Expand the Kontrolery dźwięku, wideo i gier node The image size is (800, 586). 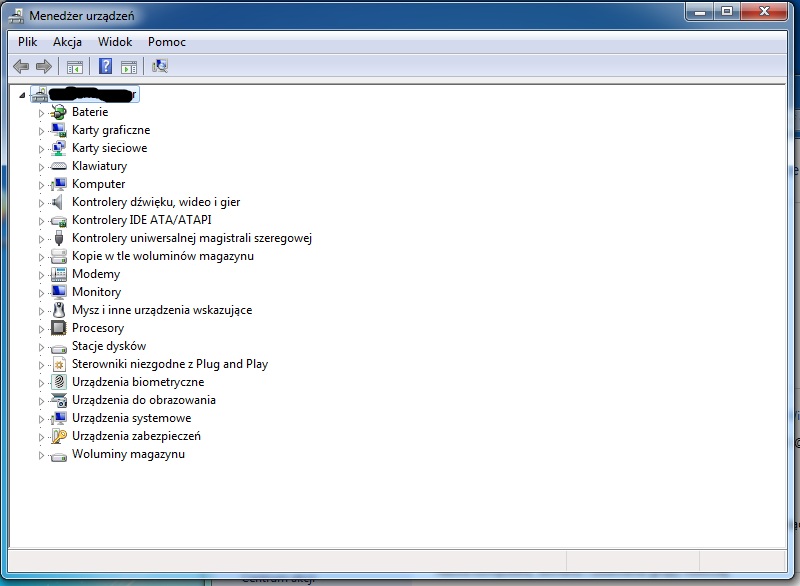pyautogui.click(x=41, y=202)
